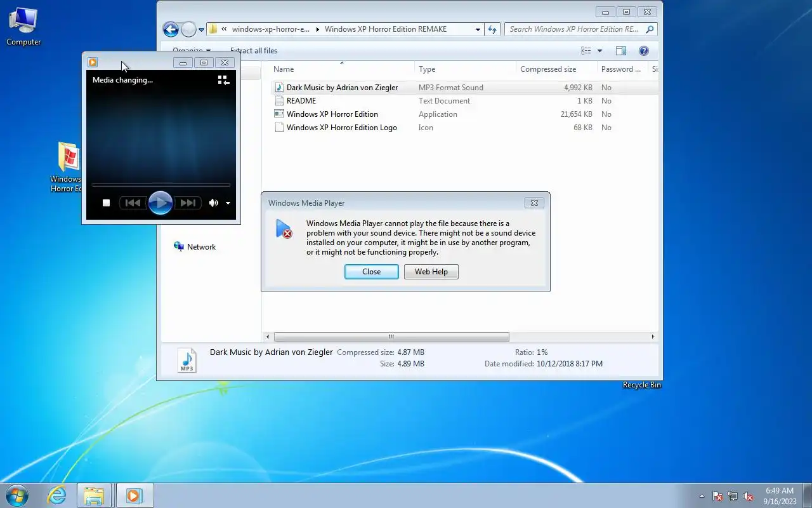The width and height of the screenshot is (812, 508).
Task: Toggle the preview pane button
Action: (x=621, y=51)
